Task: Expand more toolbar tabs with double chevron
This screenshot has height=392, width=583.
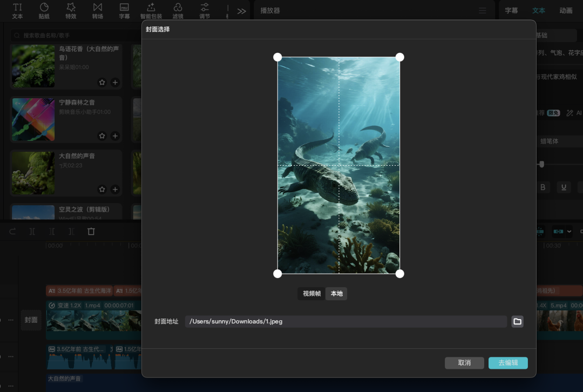Action: [241, 11]
